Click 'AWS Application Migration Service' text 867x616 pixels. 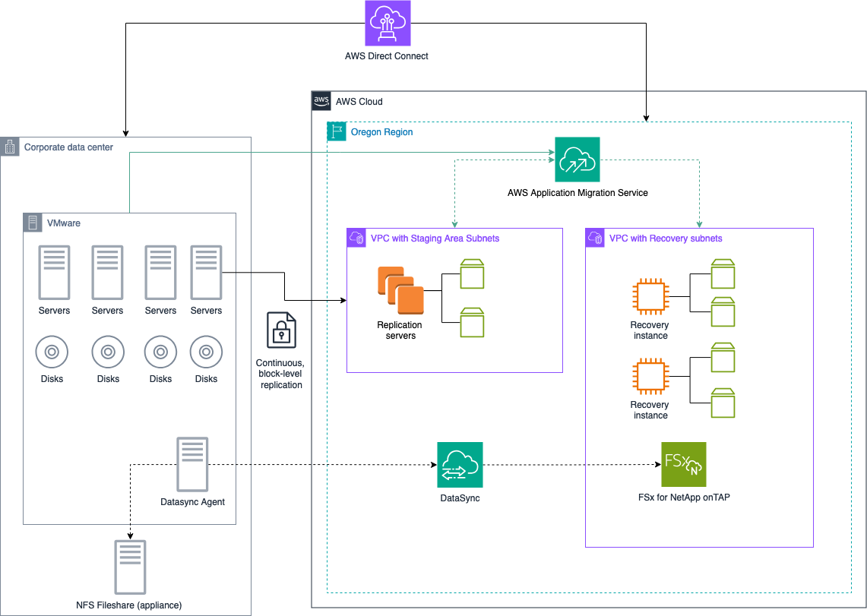point(577,193)
